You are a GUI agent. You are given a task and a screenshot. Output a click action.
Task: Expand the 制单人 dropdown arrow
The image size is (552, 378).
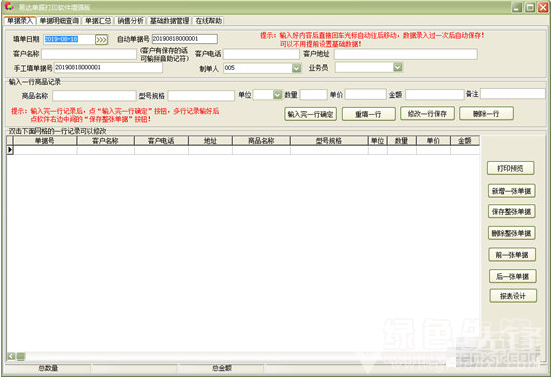pos(296,68)
